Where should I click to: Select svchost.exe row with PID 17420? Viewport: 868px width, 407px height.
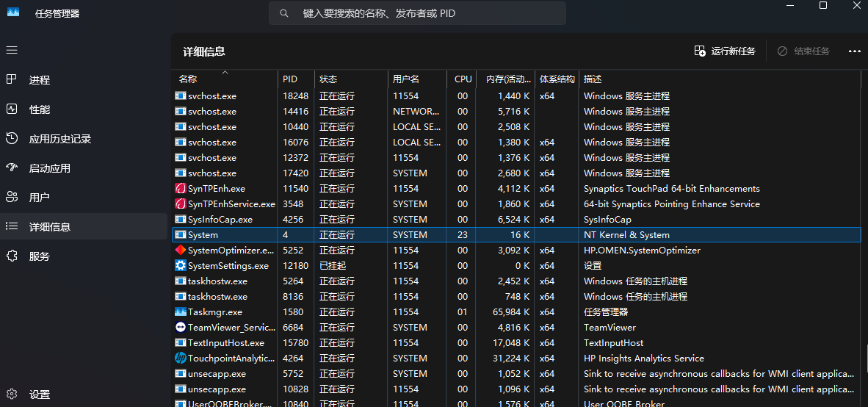516,173
